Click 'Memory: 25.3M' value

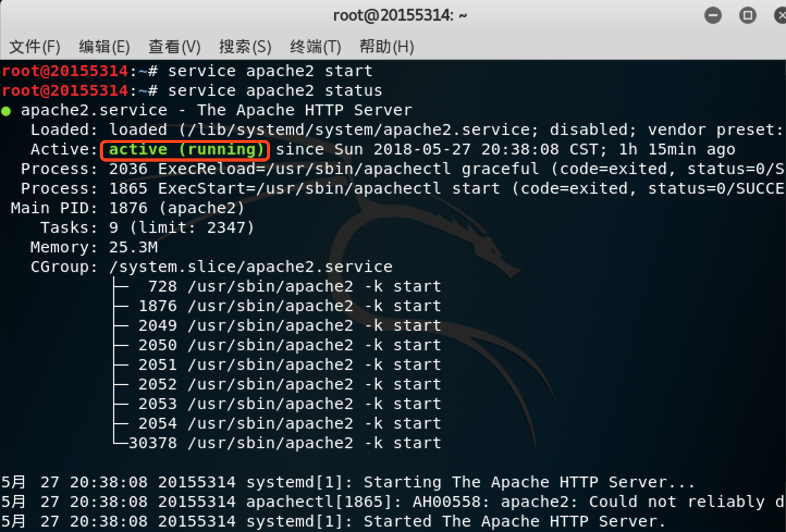[133, 248]
